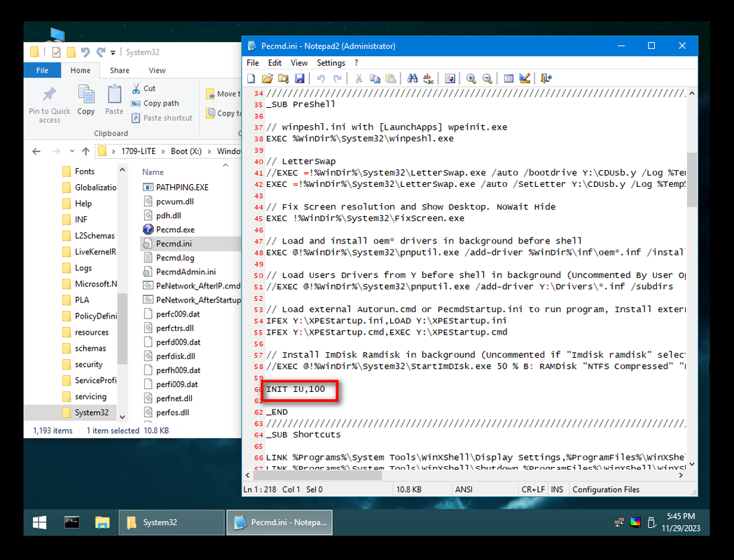Open Quick Access Toolbar dropdown arrow
The image size is (734, 560).
(113, 52)
